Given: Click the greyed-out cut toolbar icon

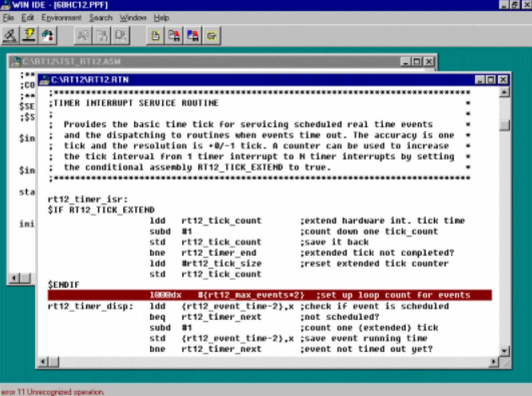Looking at the screenshot, I should (x=83, y=35).
